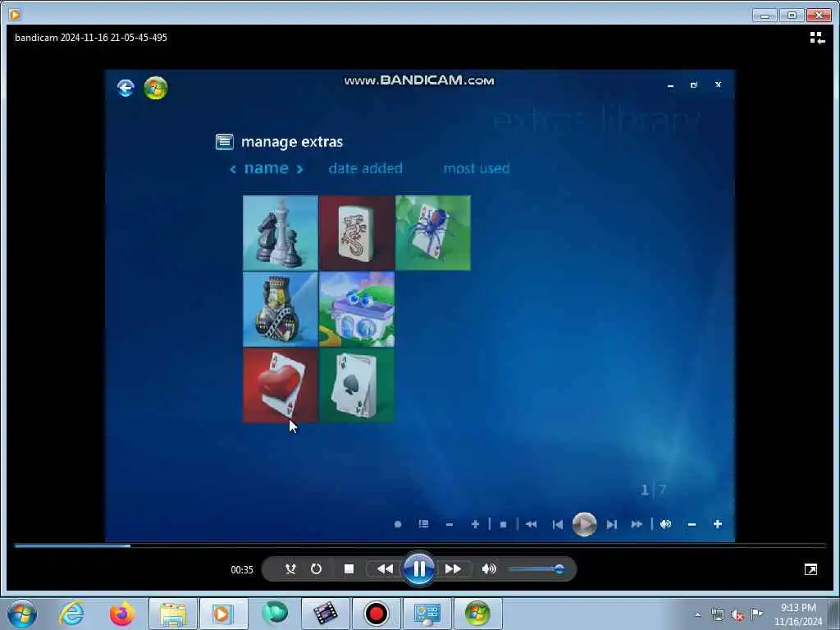
Task: Close the recorded Media Center window
Action: (718, 84)
